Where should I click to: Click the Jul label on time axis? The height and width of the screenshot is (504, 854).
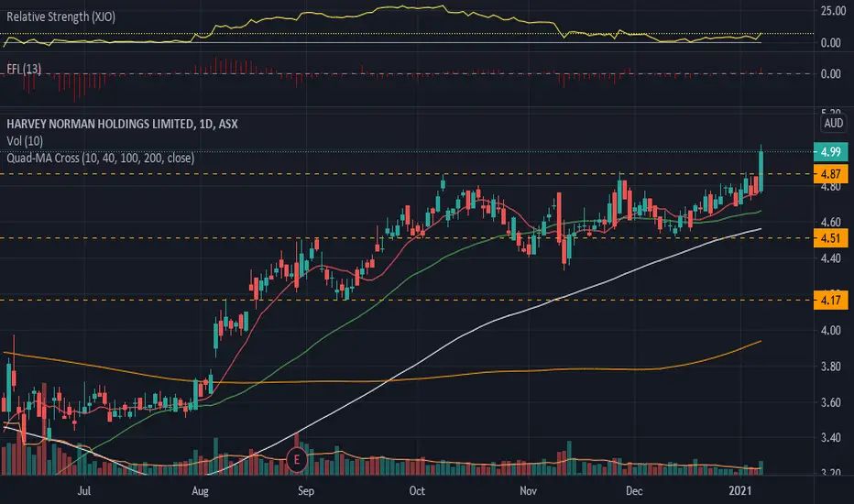pos(84,491)
